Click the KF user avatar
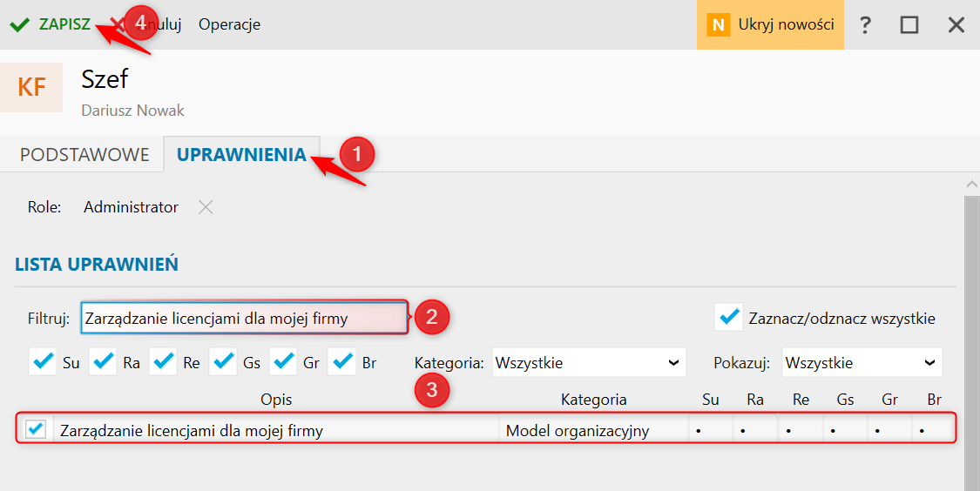Viewport: 980px width, 491px height. click(x=31, y=87)
